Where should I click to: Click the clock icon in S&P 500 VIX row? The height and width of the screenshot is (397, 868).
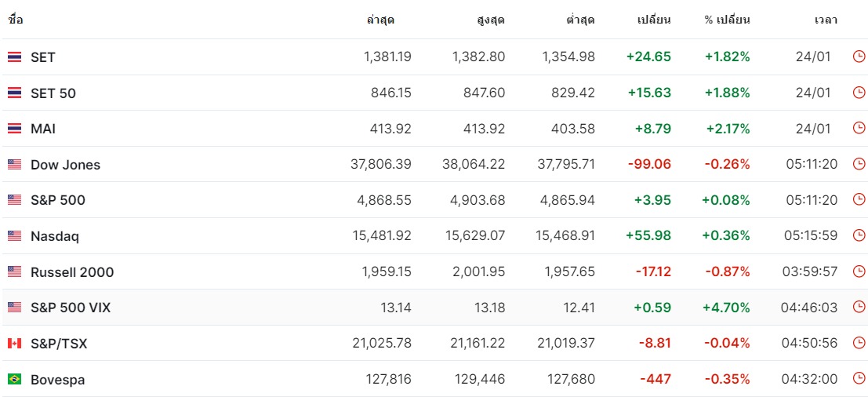pos(859,307)
